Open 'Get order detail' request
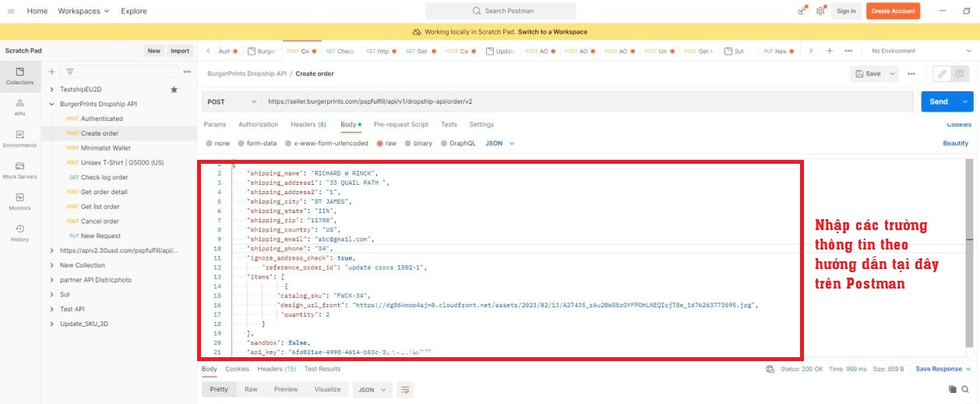Viewport: 980px width, 404px height. pyautogui.click(x=104, y=192)
